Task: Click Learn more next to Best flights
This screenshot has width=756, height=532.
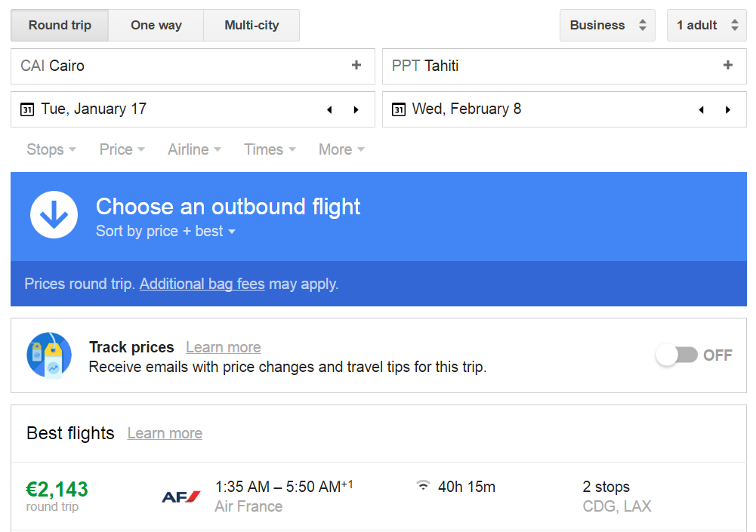Action: coord(165,433)
